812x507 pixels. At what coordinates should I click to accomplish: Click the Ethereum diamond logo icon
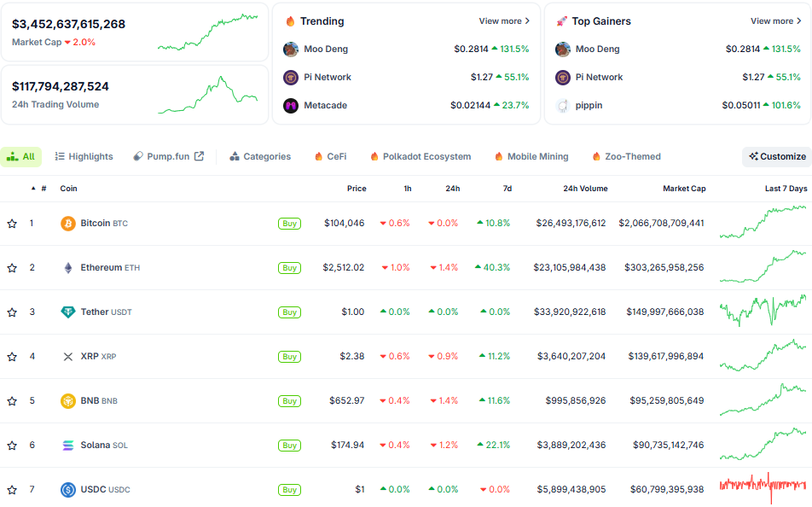[68, 268]
